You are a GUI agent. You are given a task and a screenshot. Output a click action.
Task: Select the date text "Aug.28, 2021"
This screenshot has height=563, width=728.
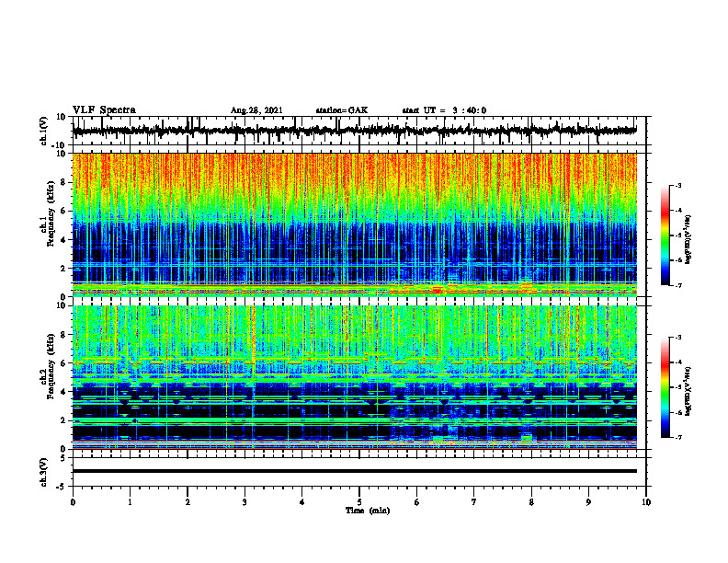tap(256, 110)
